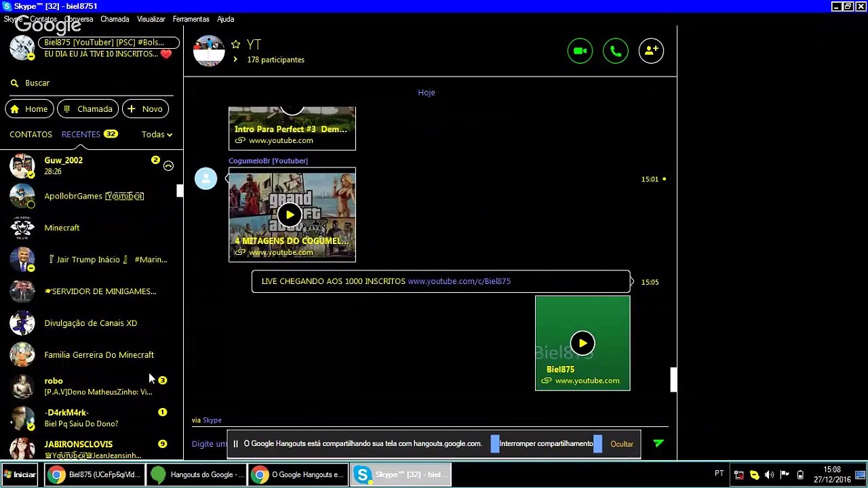Image resolution: width=868 pixels, height=488 pixels.
Task: Open Iniciar start menu
Action: point(20,474)
